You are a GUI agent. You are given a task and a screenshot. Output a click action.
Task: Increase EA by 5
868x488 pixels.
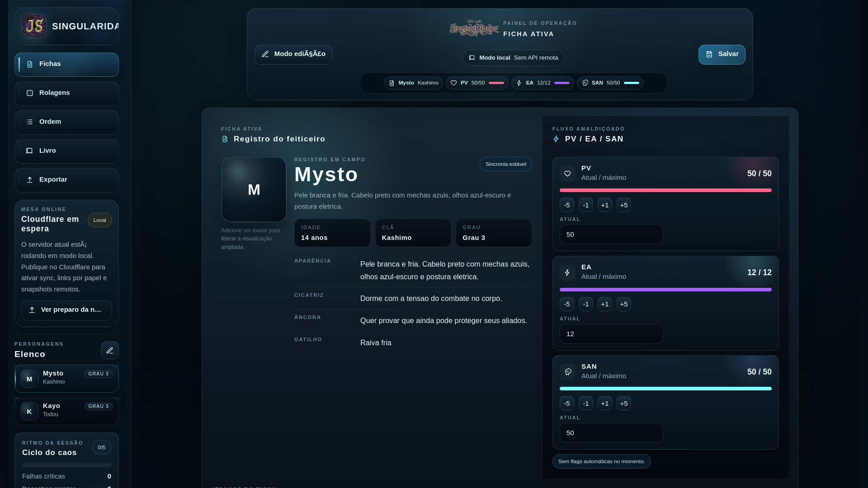click(x=624, y=304)
